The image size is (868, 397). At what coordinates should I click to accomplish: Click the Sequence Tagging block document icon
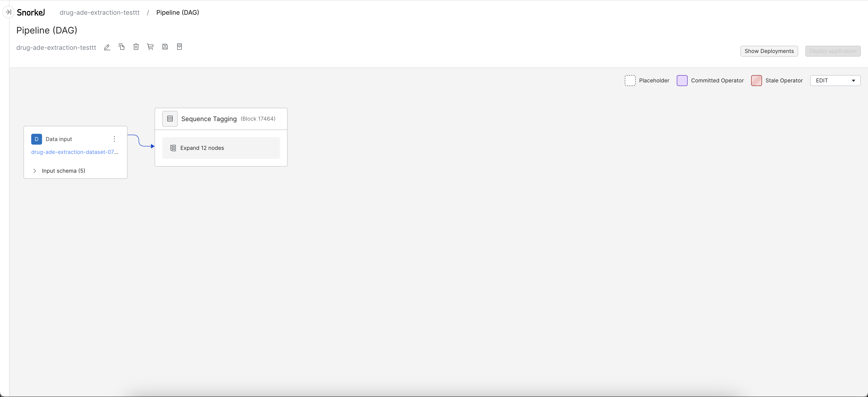coord(170,118)
